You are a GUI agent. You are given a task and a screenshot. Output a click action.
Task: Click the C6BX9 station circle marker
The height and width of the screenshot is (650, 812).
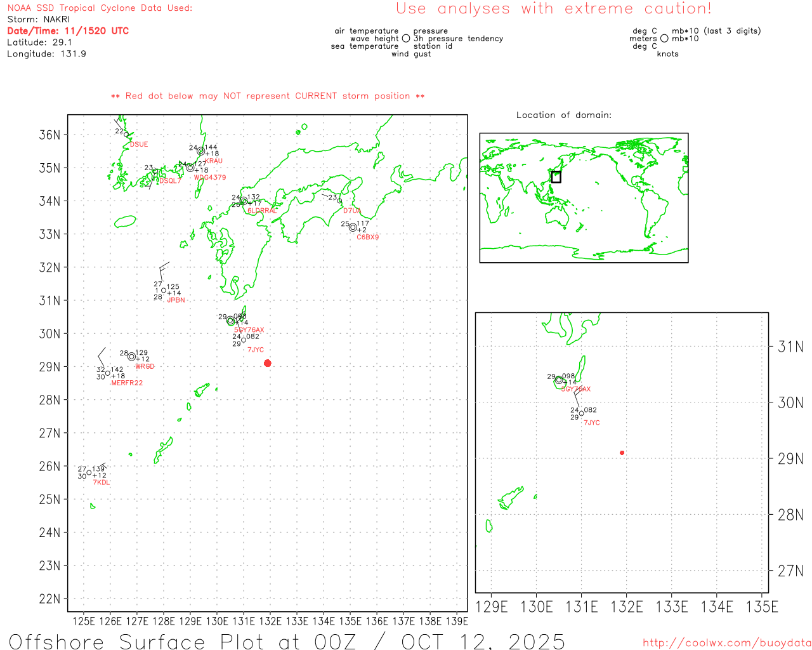[353, 227]
